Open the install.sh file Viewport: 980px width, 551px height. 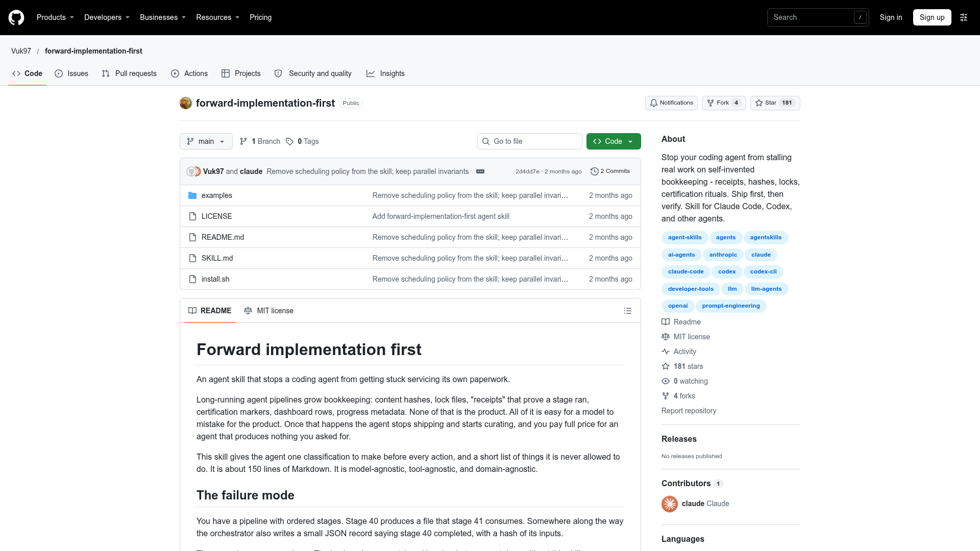[x=215, y=279]
